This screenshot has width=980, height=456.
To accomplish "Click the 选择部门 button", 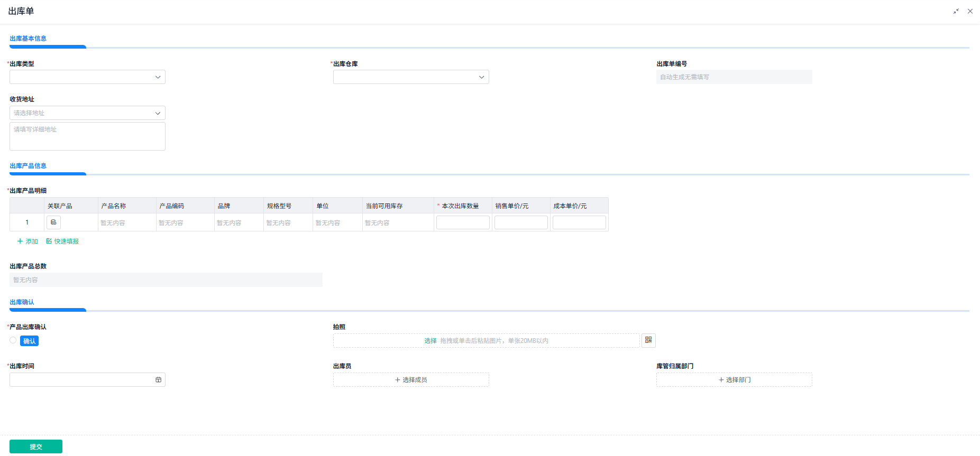I will click(x=734, y=380).
